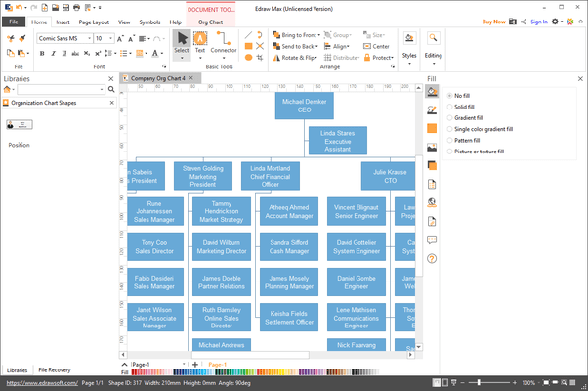Screen dimensions: 588x391
Task: Pick a red swatch from color bar
Action: click(x=134, y=372)
